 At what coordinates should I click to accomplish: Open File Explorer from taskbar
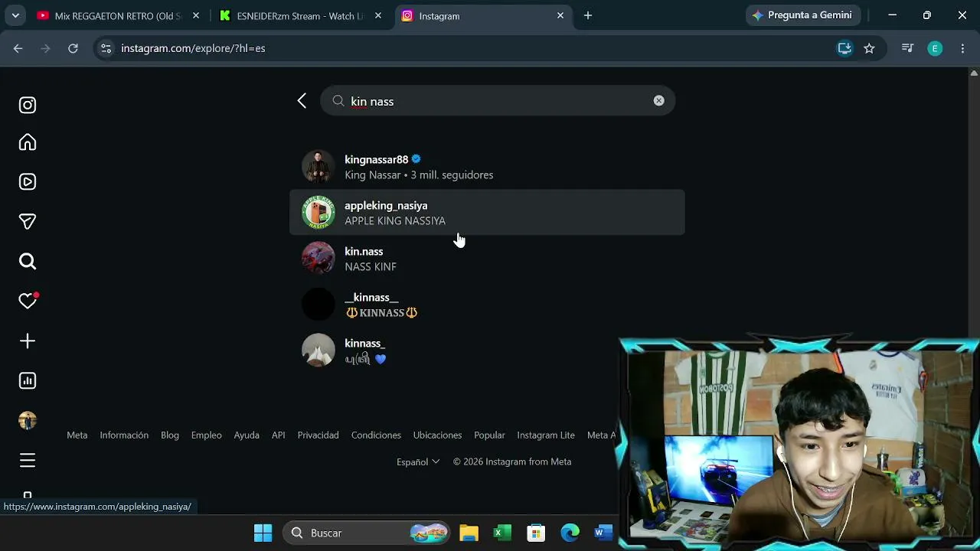469,533
